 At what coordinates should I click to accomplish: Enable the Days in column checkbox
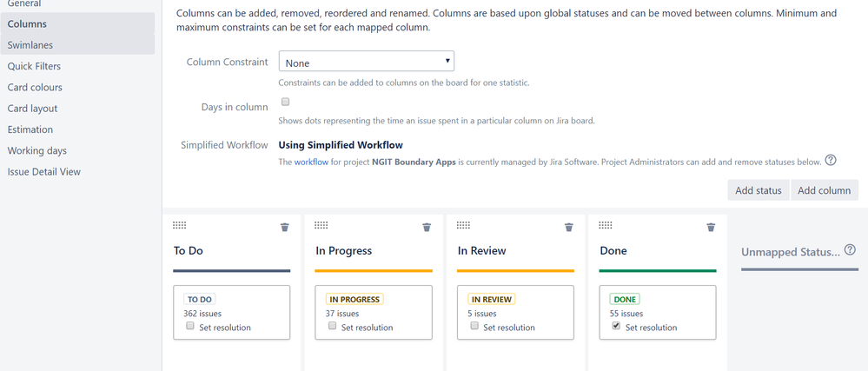coord(286,102)
